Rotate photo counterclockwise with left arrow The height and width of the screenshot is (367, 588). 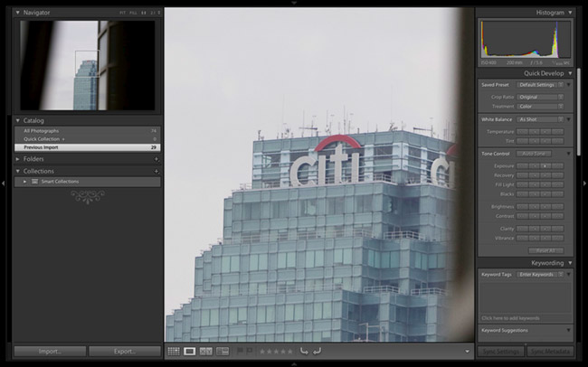[304, 352]
